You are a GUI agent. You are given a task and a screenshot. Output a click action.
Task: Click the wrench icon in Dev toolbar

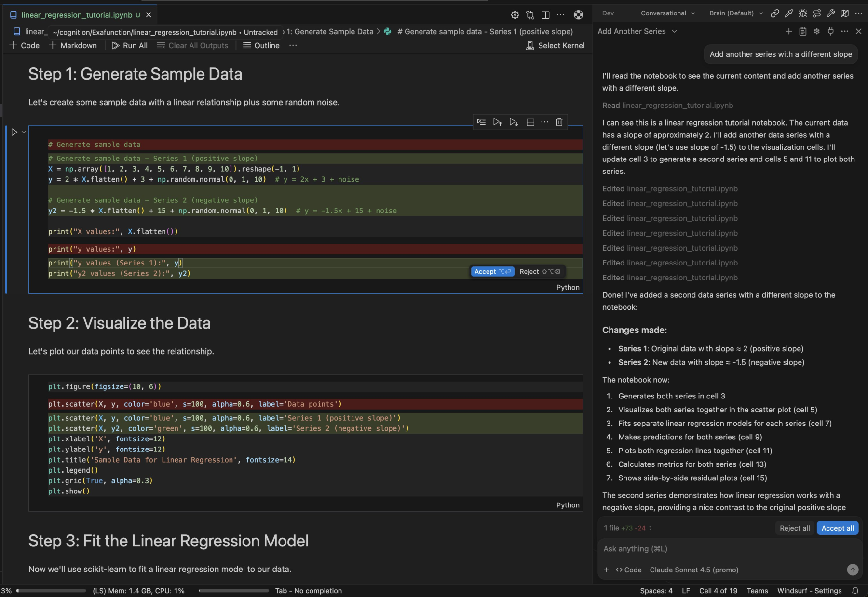pos(831,13)
